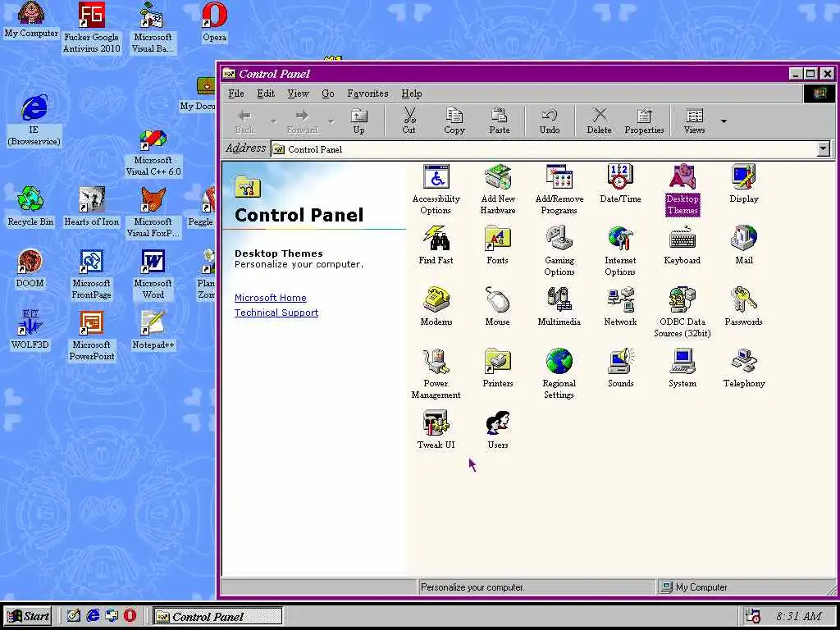
Task: Open the Sounds applet
Action: pyautogui.click(x=620, y=368)
